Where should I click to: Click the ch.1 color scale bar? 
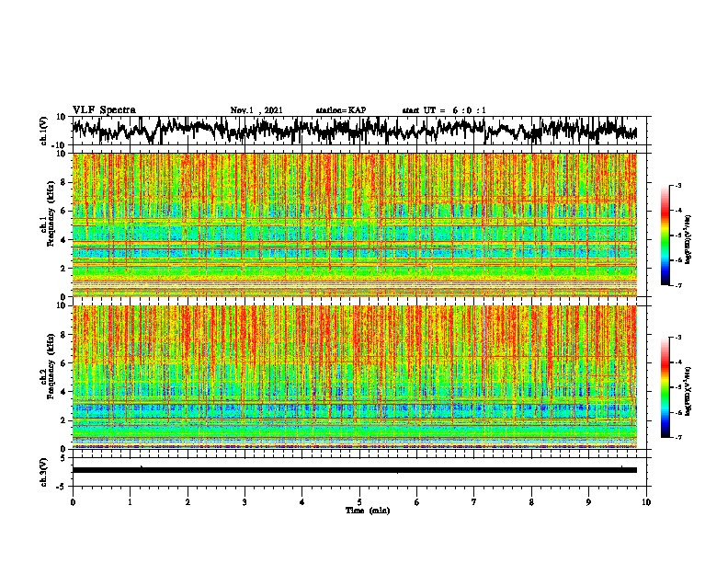[665, 236]
